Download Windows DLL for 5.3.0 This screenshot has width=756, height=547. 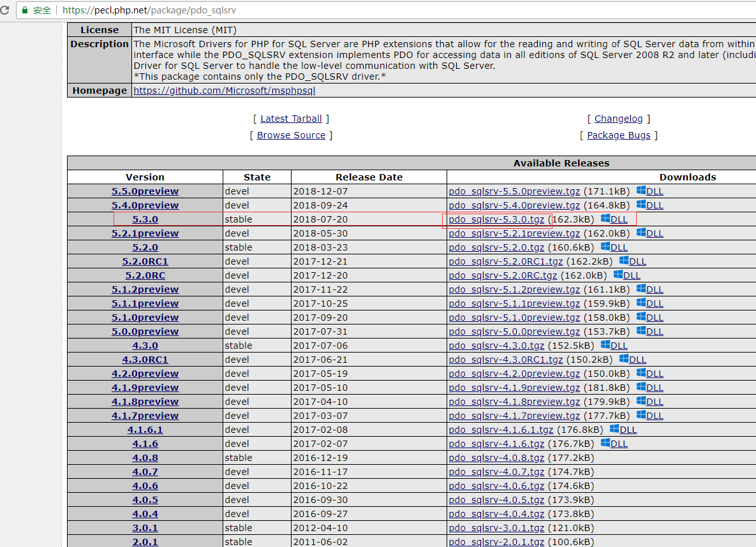614,219
